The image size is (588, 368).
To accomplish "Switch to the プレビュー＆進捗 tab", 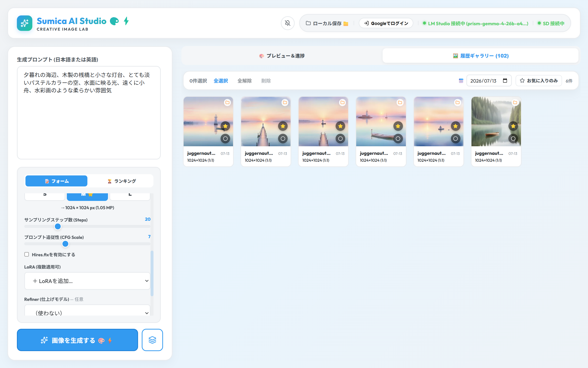I will (282, 56).
